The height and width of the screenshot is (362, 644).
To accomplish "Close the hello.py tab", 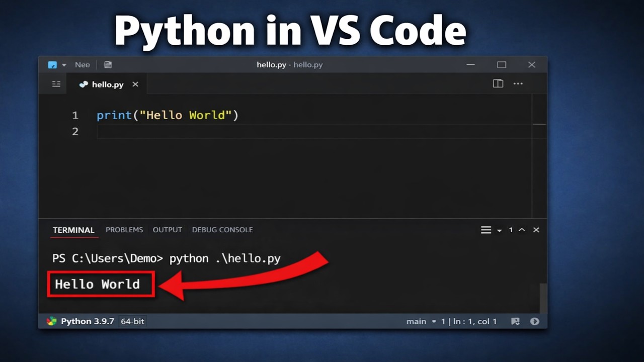I will [x=135, y=84].
